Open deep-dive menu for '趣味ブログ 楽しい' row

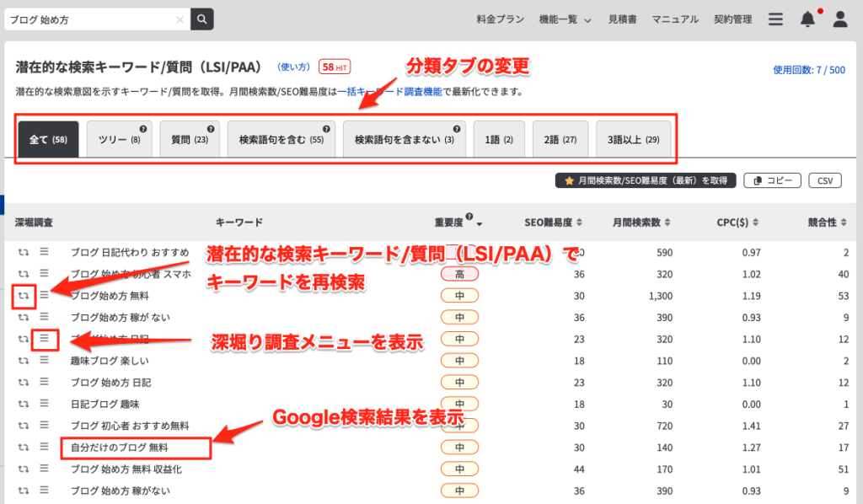(x=44, y=360)
